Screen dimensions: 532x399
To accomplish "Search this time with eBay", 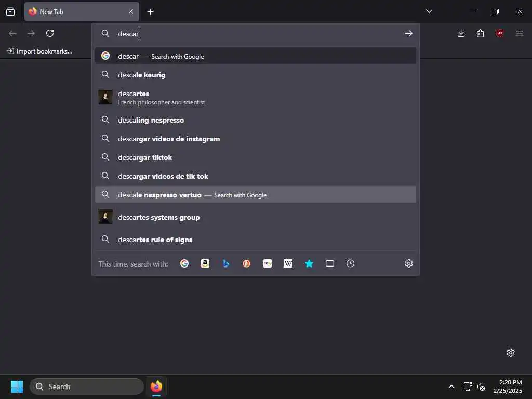I will [x=268, y=263].
